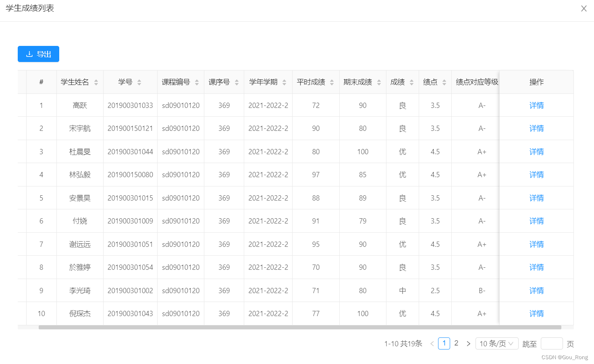Open 详情 for student 谢远远
The height and width of the screenshot is (364, 594).
[x=536, y=244]
